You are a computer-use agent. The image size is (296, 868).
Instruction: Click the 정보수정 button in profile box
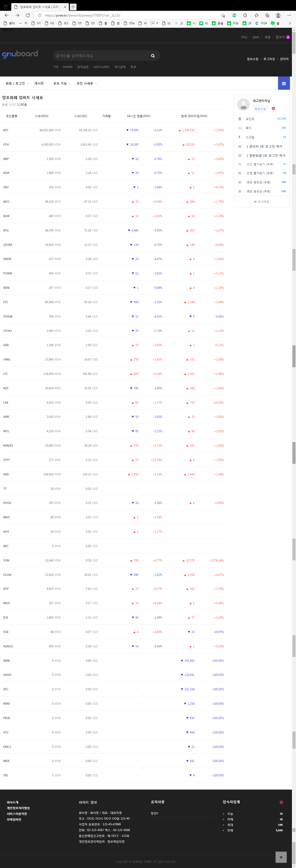pyautogui.click(x=260, y=109)
